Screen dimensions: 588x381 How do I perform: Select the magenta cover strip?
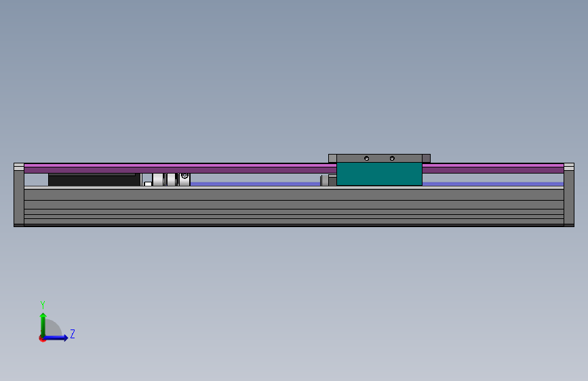[180, 168]
